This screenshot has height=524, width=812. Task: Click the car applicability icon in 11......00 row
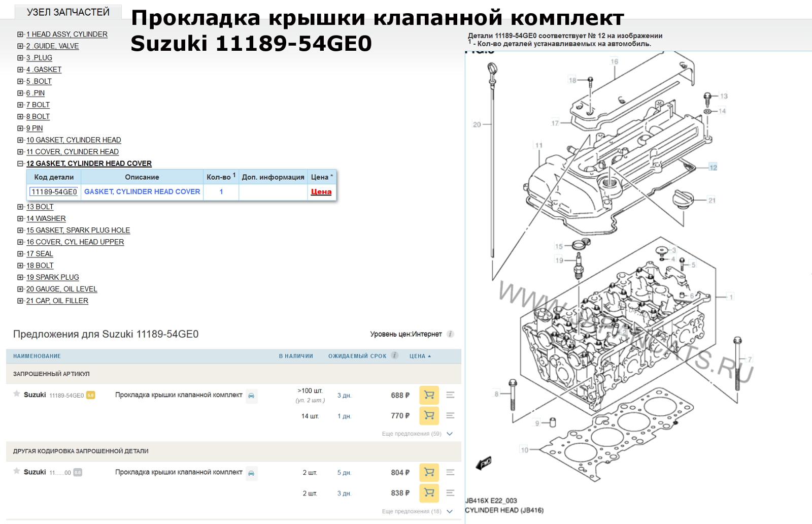[251, 473]
